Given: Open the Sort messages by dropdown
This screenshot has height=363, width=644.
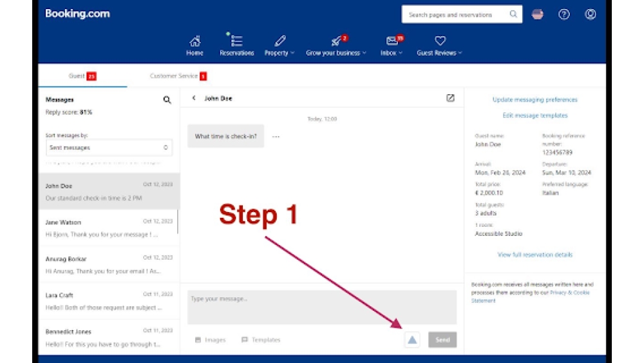Looking at the screenshot, I should [109, 148].
